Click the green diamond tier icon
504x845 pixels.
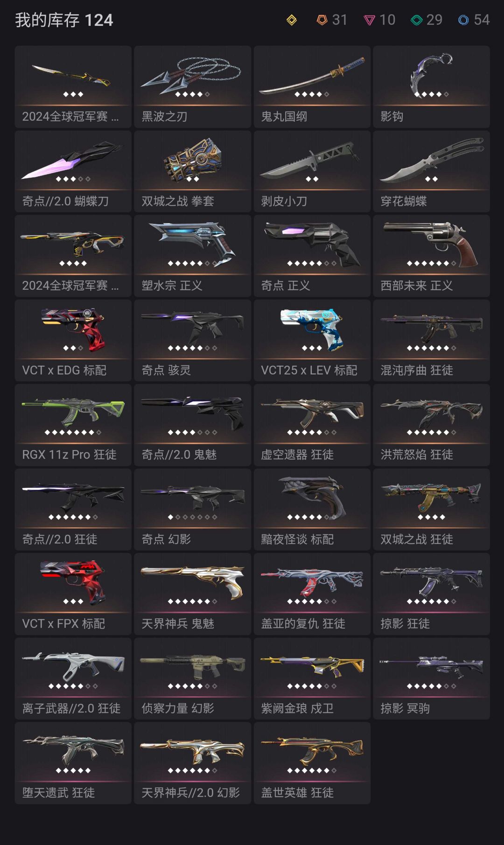[x=417, y=20]
